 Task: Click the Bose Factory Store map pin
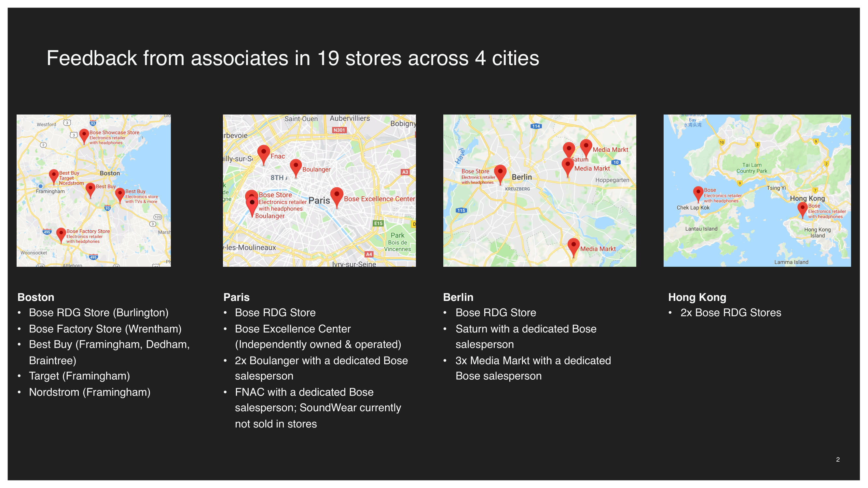[x=61, y=235]
